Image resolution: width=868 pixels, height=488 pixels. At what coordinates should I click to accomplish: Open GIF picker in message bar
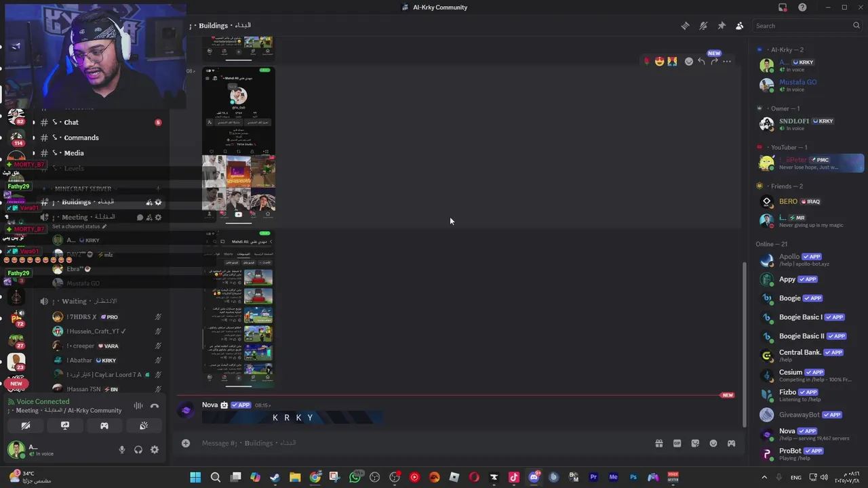(677, 443)
